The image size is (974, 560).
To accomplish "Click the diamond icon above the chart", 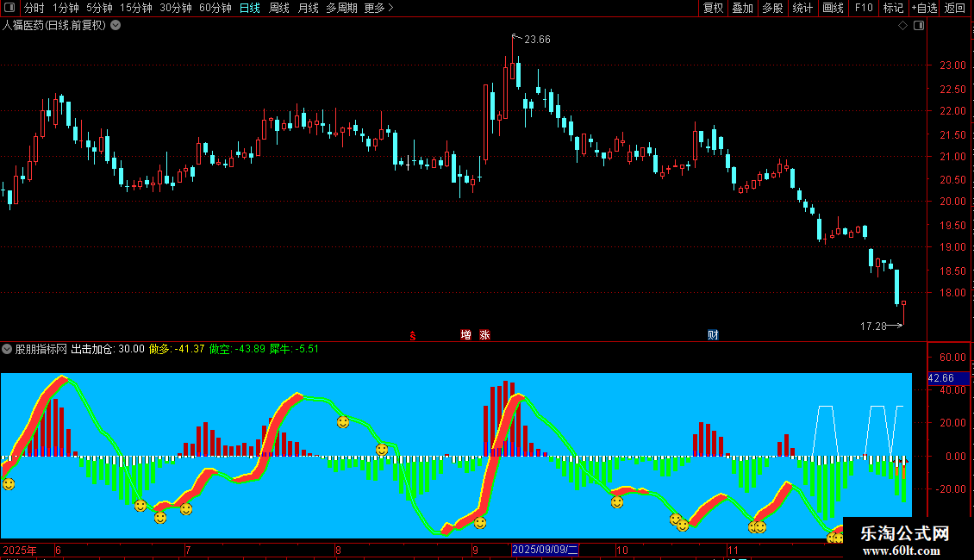I will (902, 26).
